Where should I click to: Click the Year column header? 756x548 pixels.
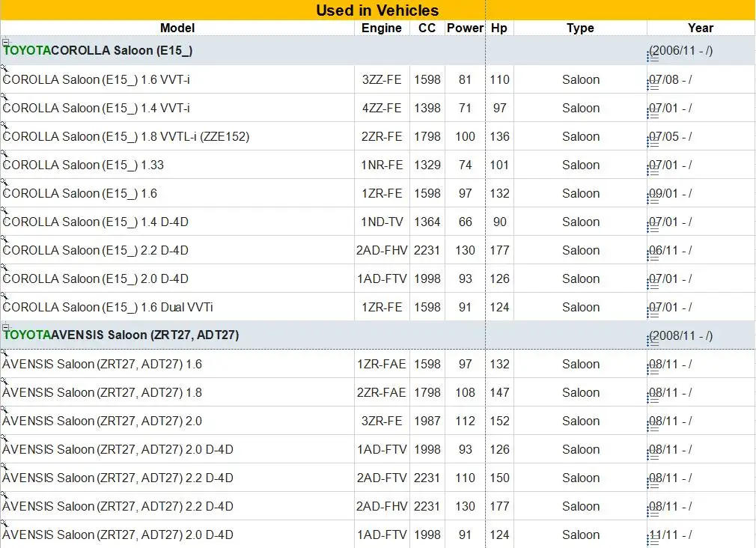(x=701, y=28)
